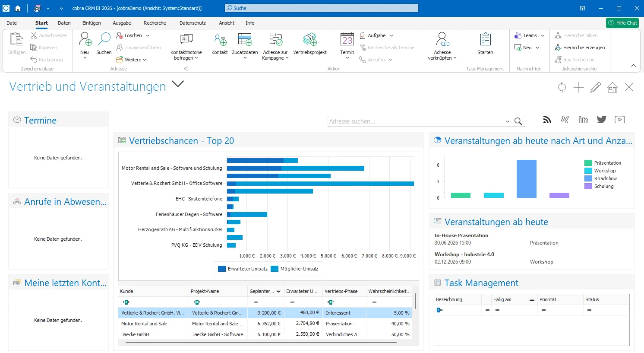The width and height of the screenshot is (644, 353).
Task: Open the Teams dropdown
Action: coord(543,35)
